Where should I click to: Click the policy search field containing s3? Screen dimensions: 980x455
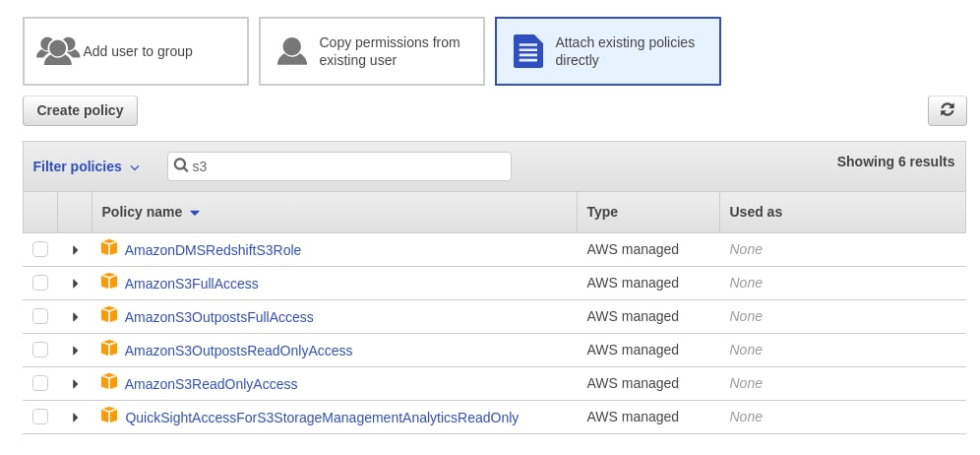coord(339,166)
